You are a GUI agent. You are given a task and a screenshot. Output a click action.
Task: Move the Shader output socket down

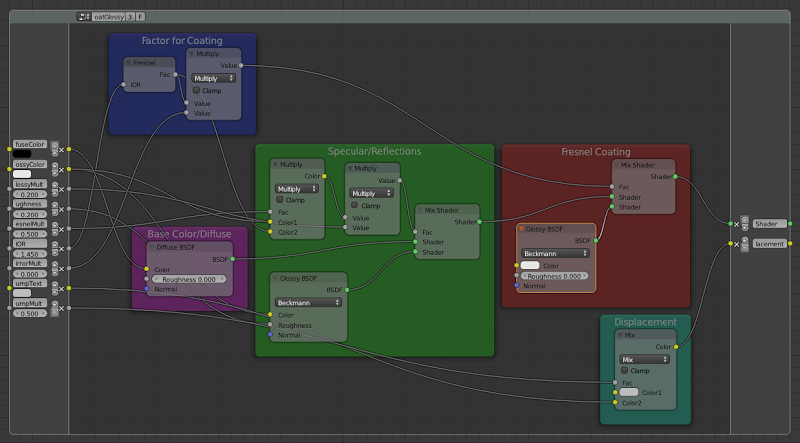pyautogui.click(x=745, y=228)
